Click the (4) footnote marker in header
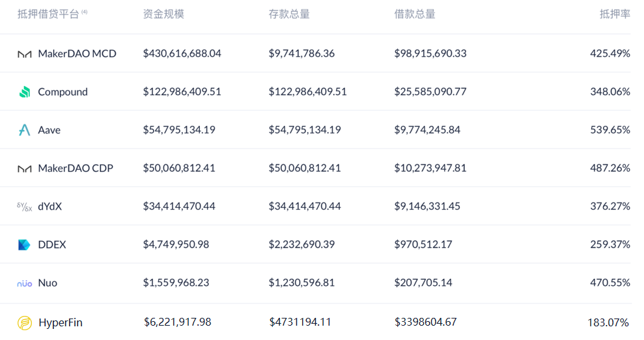 point(84,12)
